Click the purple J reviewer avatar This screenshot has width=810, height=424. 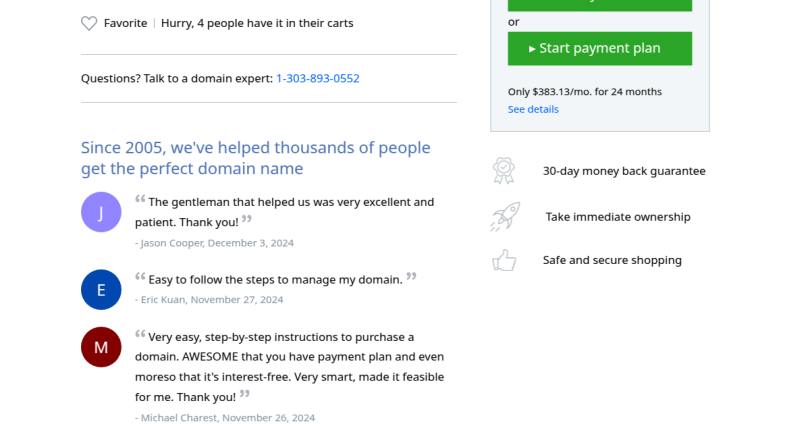click(101, 212)
